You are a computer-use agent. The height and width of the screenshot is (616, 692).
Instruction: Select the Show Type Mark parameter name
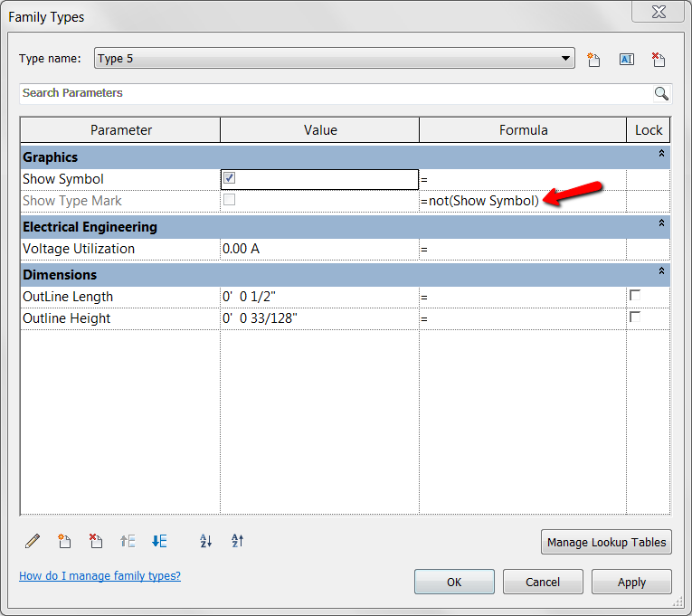(x=72, y=201)
